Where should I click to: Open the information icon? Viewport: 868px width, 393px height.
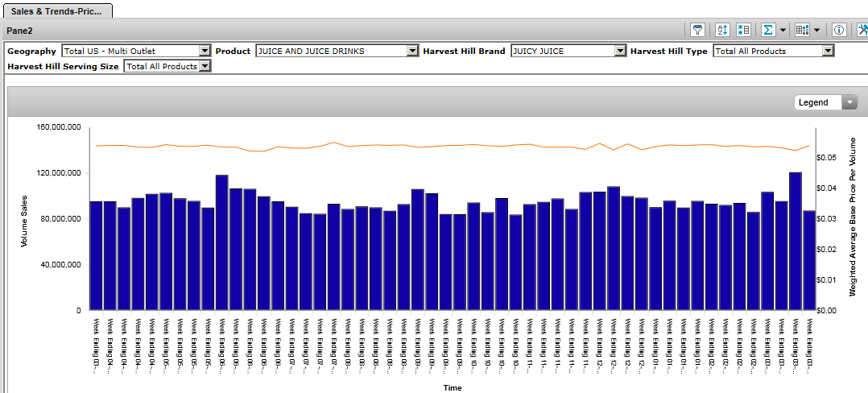(x=838, y=30)
